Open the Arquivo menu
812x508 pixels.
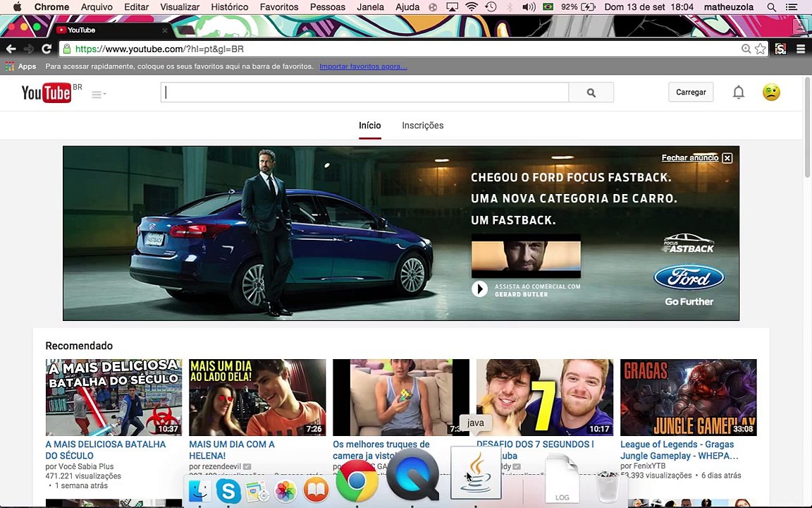click(97, 7)
